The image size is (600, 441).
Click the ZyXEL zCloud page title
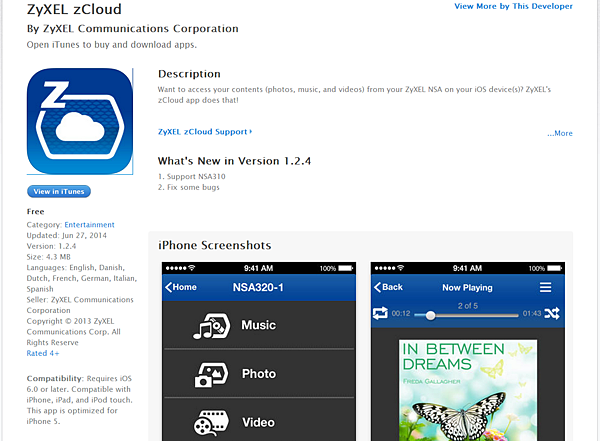click(74, 9)
